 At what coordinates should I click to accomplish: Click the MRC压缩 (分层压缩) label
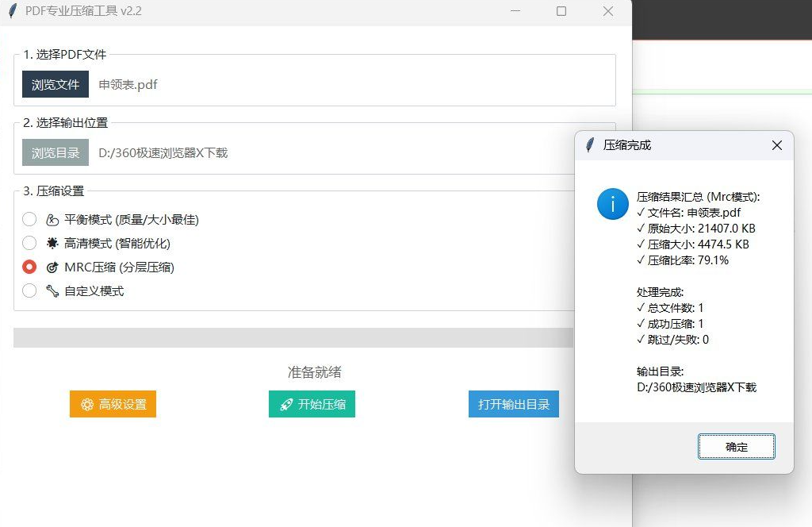(x=119, y=267)
